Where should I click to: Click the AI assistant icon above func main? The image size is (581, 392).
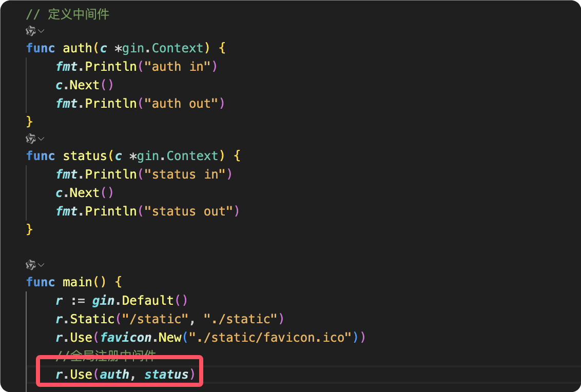point(31,265)
